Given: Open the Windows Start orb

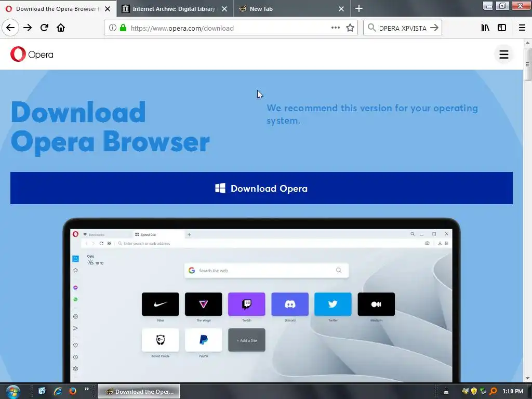Looking at the screenshot, I should point(13,392).
